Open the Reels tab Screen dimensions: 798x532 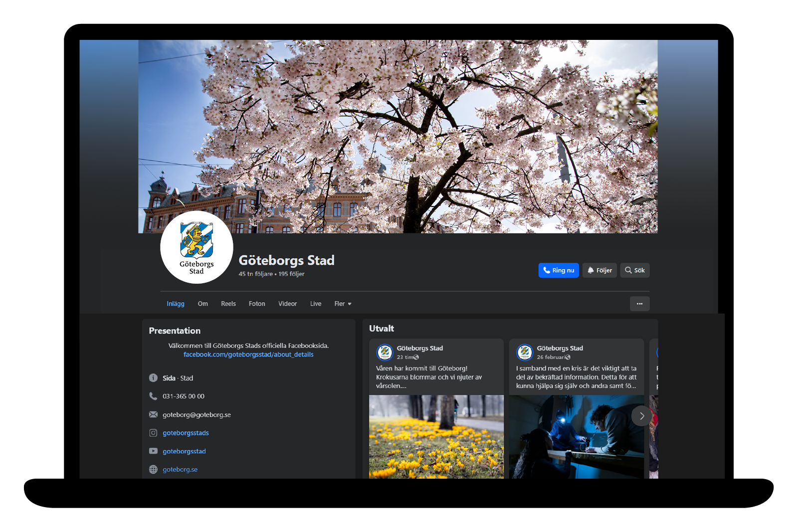coord(228,304)
